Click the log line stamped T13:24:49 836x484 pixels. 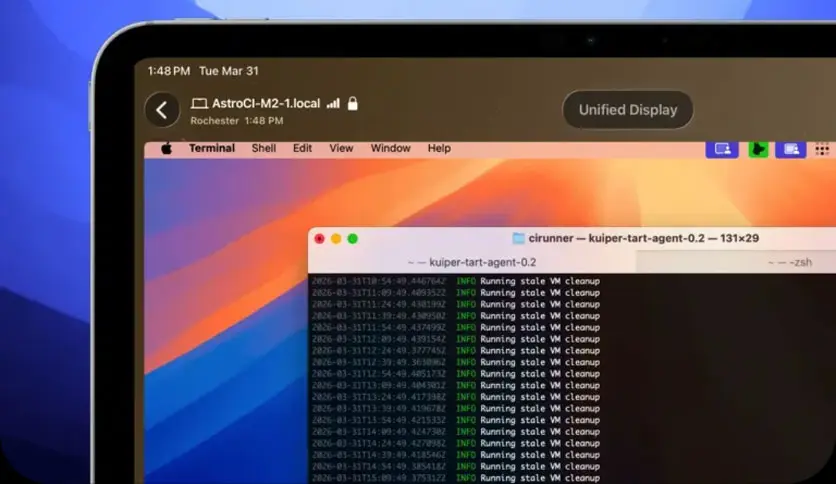pyautogui.click(x=456, y=397)
